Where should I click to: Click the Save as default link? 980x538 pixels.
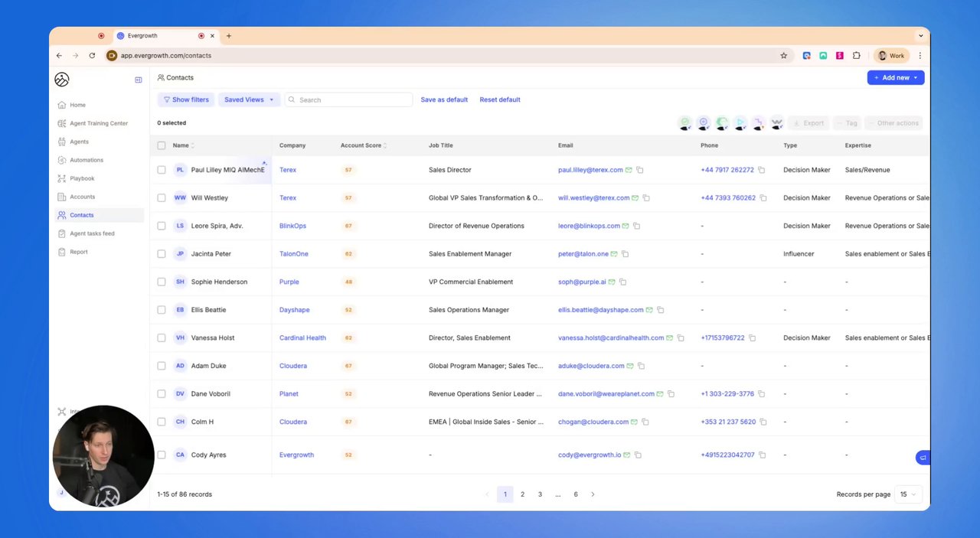(x=444, y=99)
